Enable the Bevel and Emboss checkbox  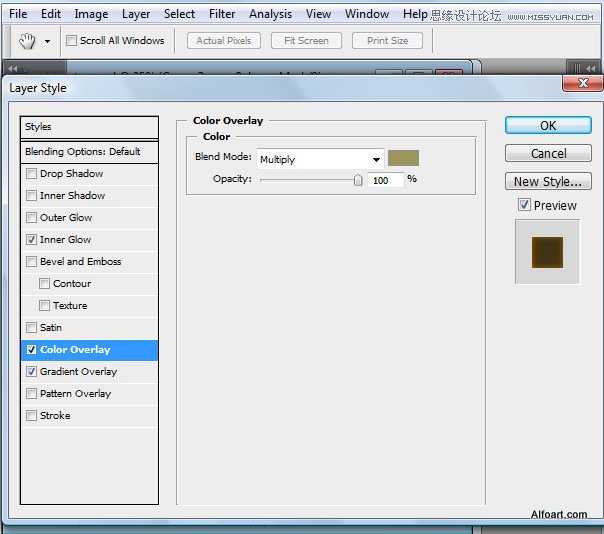[31, 262]
